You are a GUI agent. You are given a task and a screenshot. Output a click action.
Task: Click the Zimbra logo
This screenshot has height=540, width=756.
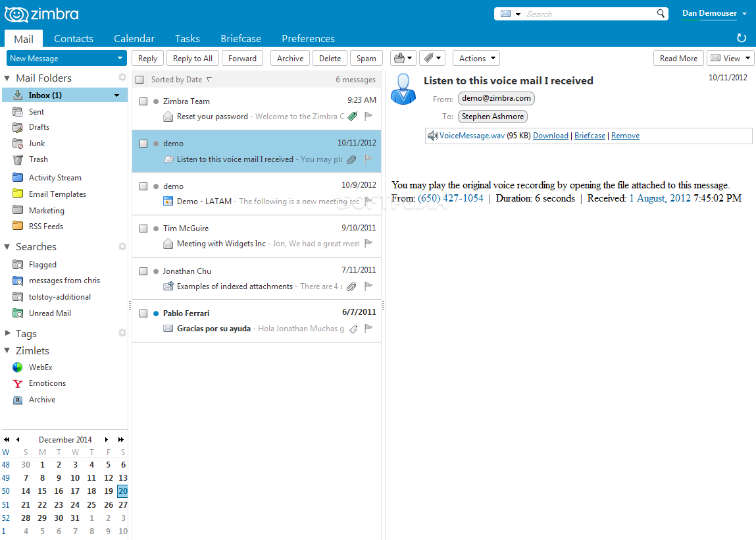point(41,14)
